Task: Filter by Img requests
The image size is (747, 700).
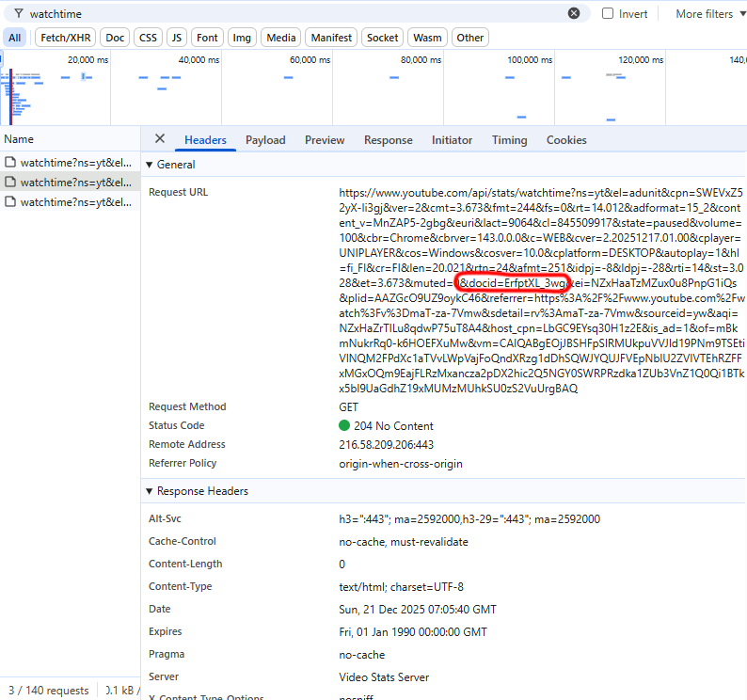Action: point(242,38)
